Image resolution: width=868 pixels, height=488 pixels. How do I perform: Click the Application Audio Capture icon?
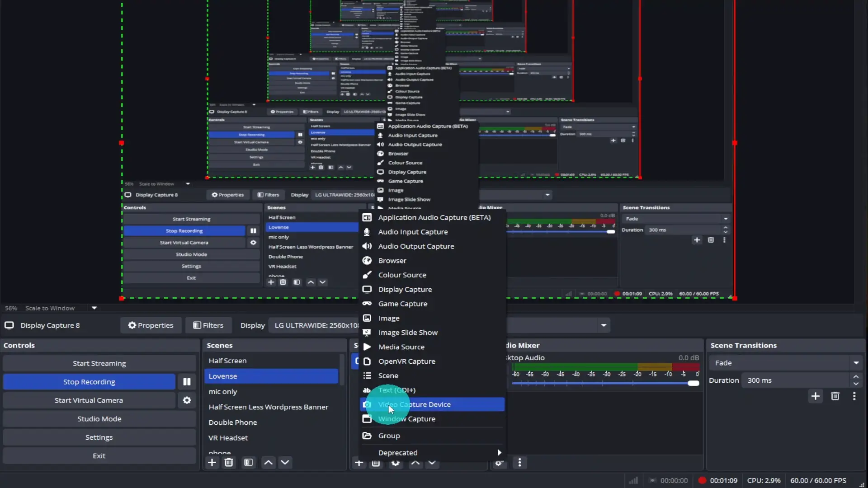[367, 218]
